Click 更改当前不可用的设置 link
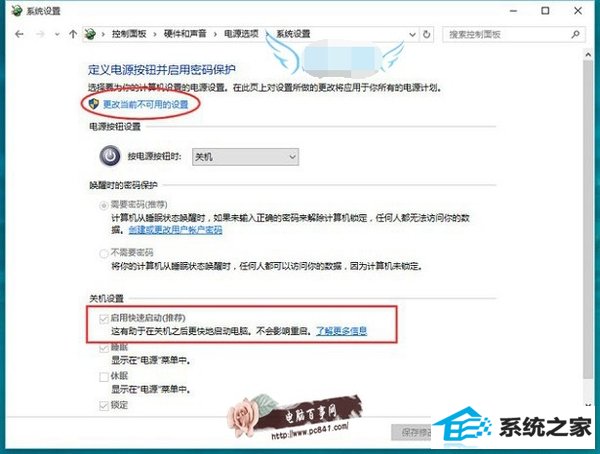 tap(146, 104)
